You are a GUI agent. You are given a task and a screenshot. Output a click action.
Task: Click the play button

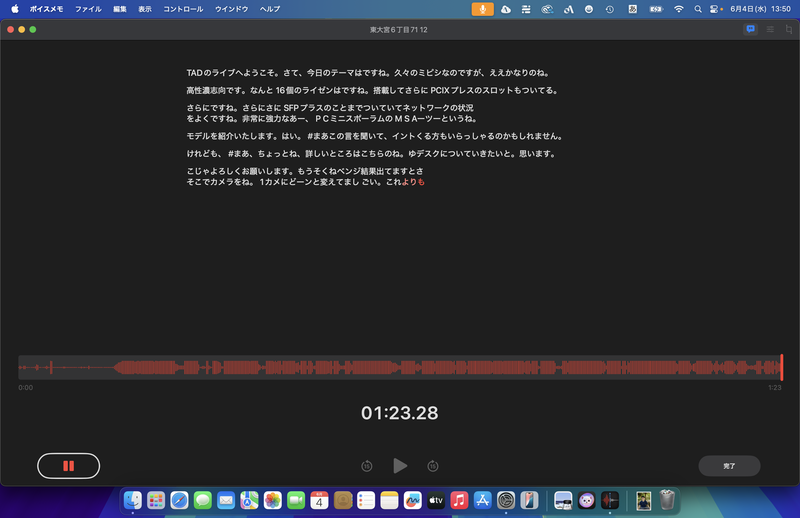(400, 465)
